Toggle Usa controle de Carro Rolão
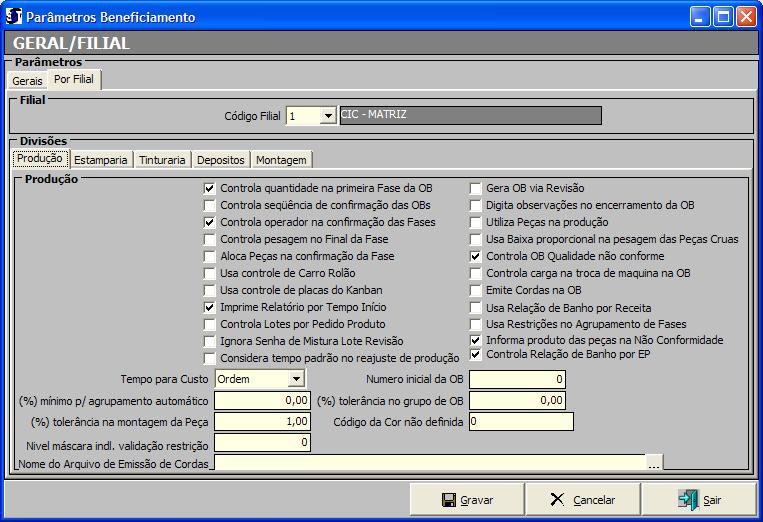The width and height of the screenshot is (763, 522). tap(210, 273)
